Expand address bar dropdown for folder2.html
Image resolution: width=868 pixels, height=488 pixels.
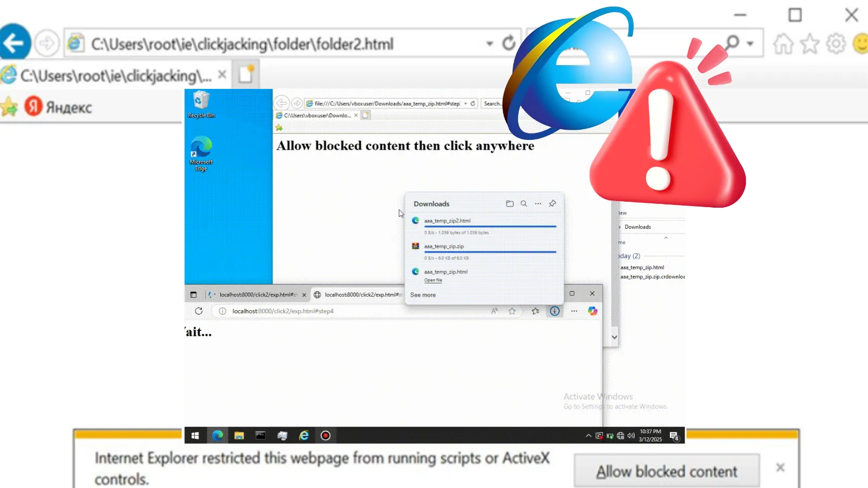(489, 43)
